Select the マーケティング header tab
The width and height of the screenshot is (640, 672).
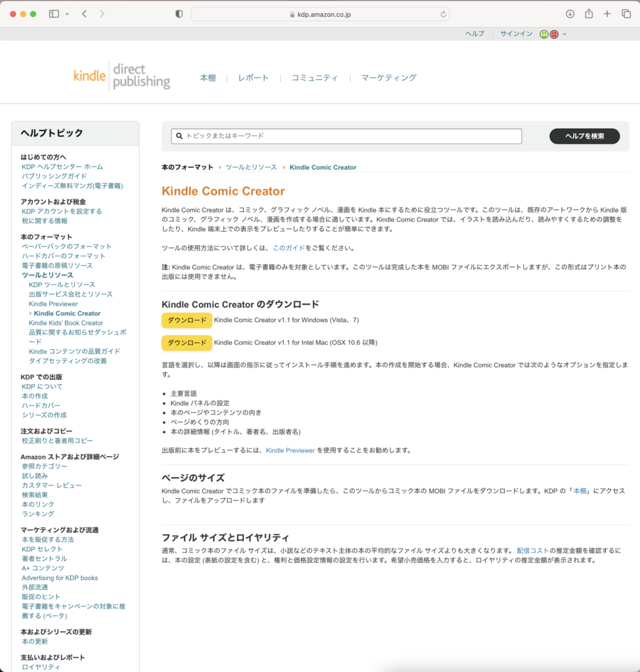click(389, 77)
